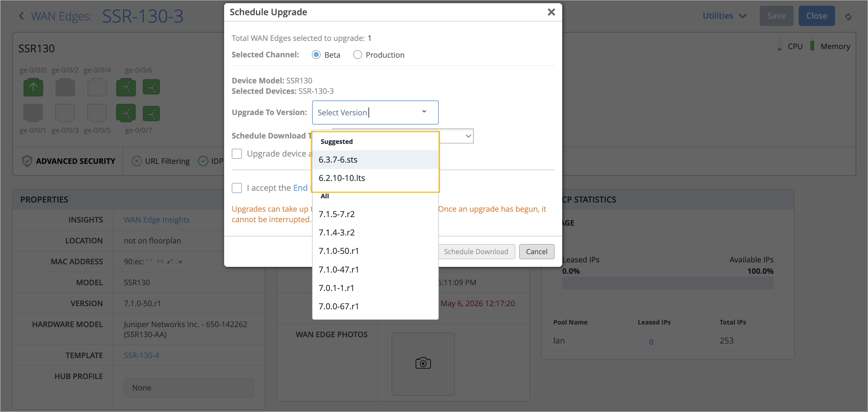Select the ge-0/0/4 port icon

(x=97, y=87)
